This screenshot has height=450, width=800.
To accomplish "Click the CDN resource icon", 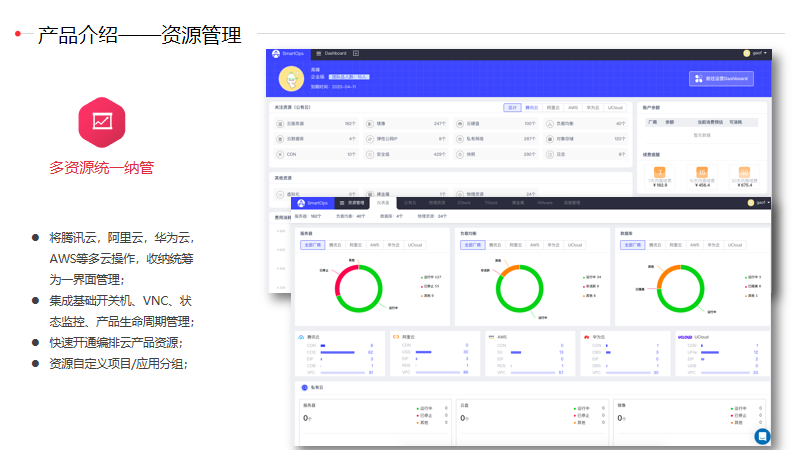I will [280, 154].
